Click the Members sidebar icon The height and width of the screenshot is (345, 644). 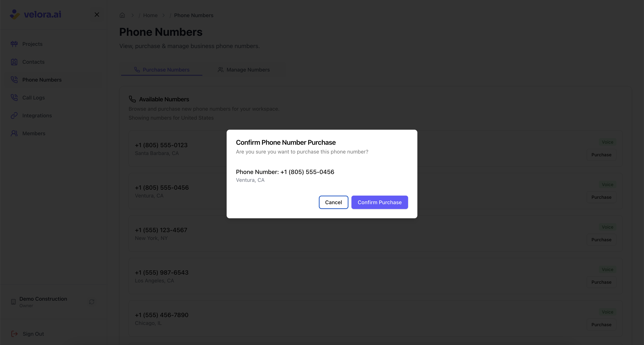[14, 134]
